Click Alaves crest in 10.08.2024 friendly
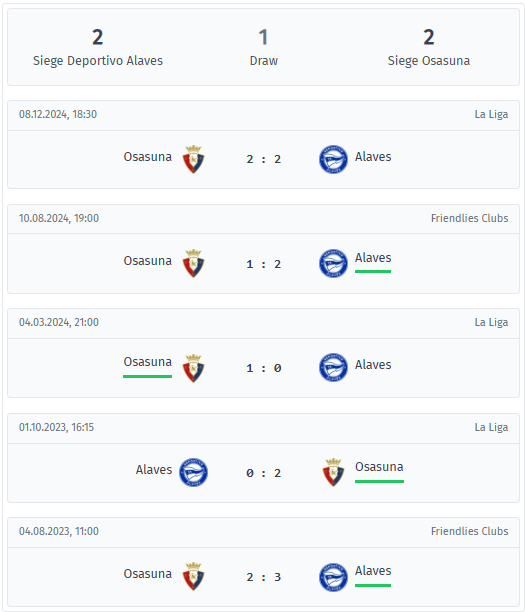Image resolution: width=525 pixels, height=612 pixels. tap(333, 263)
